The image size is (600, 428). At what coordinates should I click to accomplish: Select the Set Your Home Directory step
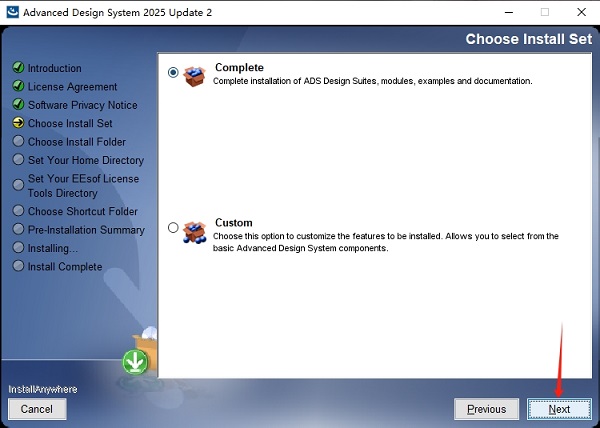[85, 160]
